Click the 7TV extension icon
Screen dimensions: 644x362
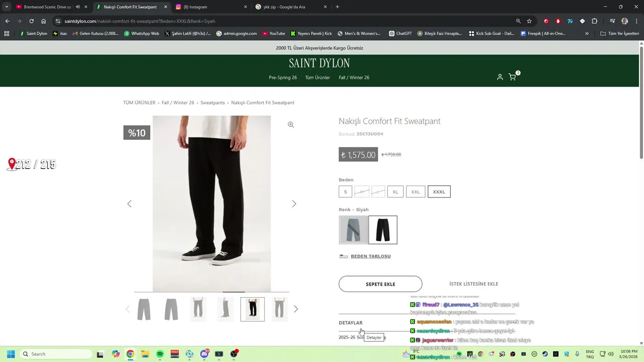tap(570, 21)
